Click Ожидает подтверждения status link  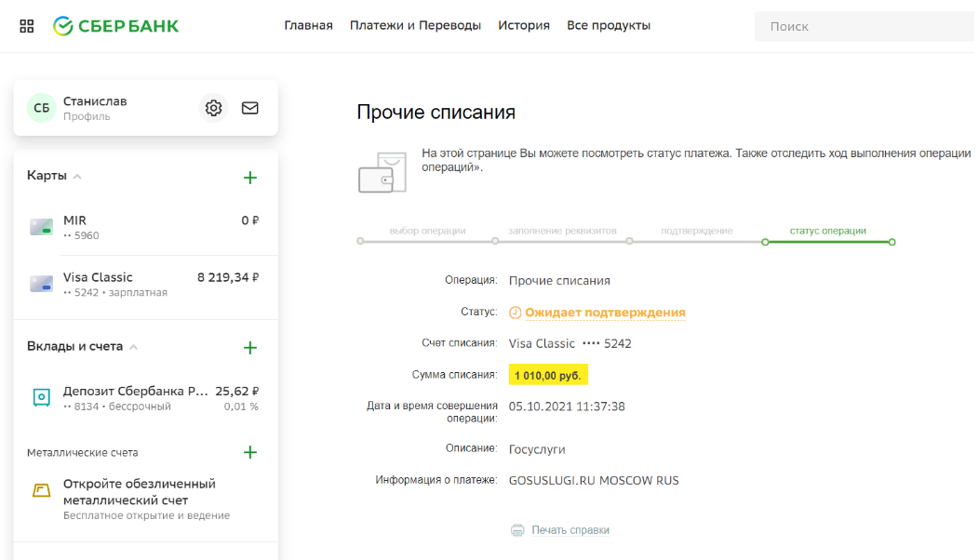(x=605, y=313)
